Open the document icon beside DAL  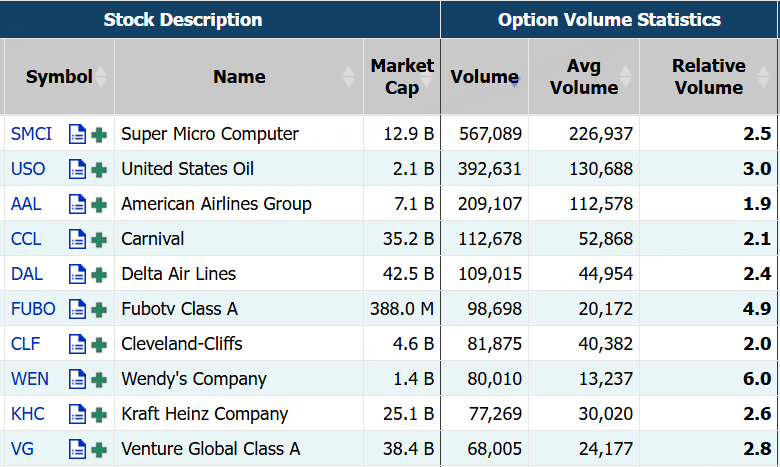[x=77, y=275]
